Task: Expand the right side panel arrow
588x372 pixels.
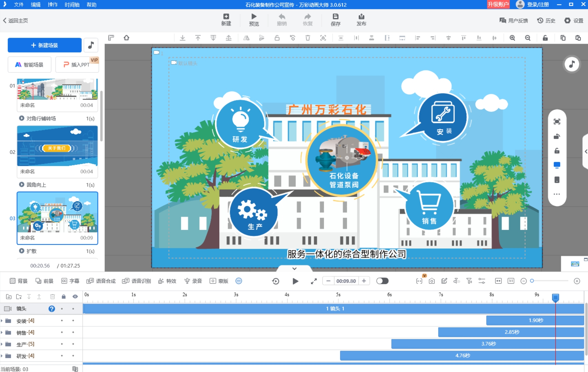Action: tap(586, 151)
